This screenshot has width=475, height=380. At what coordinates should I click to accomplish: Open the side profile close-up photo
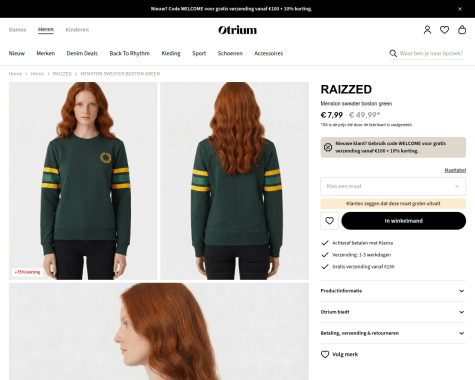[159, 332]
